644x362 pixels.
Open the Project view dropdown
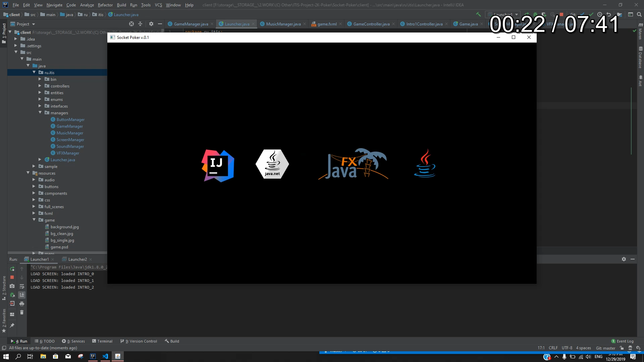[x=33, y=24]
